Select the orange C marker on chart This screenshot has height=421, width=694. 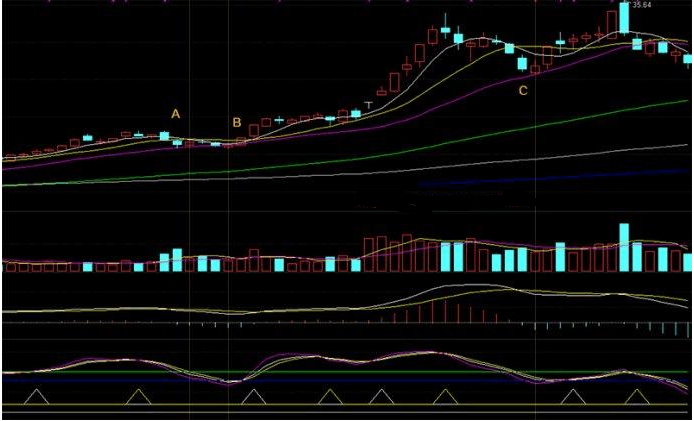point(522,91)
